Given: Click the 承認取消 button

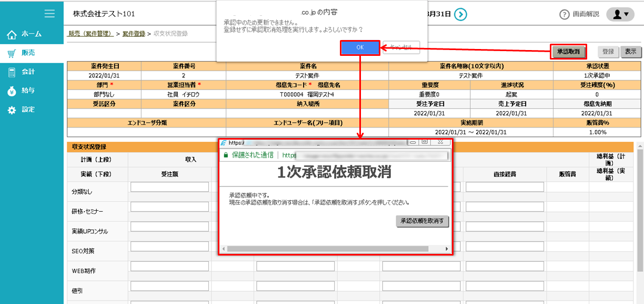Looking at the screenshot, I should 568,51.
